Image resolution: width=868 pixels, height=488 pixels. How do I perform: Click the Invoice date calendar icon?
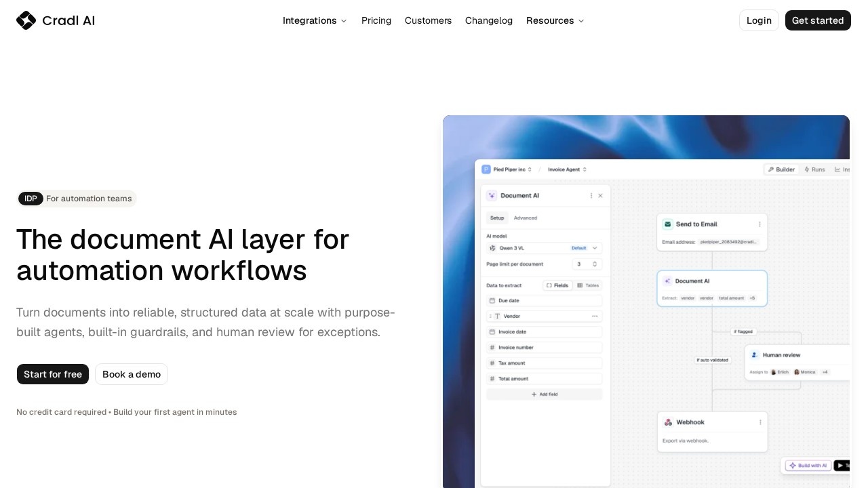[x=492, y=332]
